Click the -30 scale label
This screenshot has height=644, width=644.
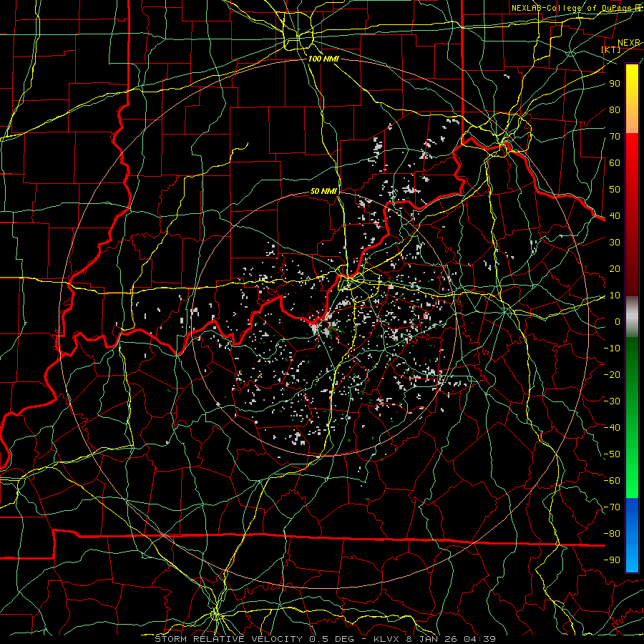click(x=612, y=401)
